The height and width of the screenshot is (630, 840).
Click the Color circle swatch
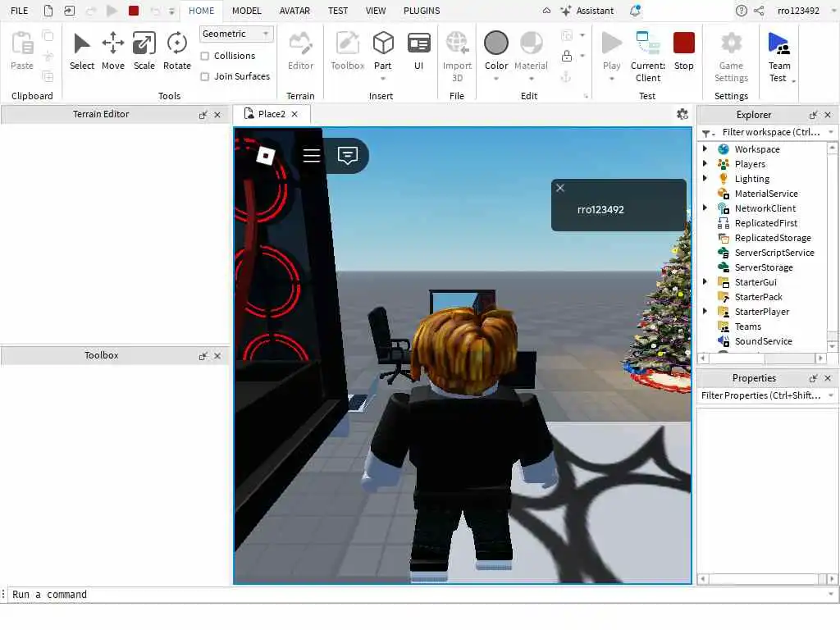pyautogui.click(x=496, y=43)
